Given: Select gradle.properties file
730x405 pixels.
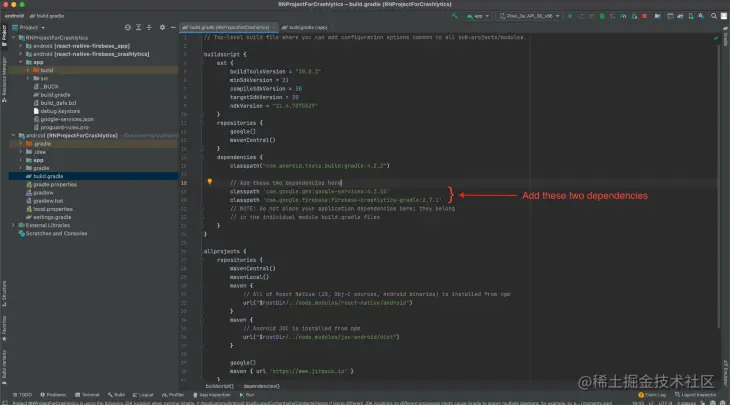Looking at the screenshot, I should tap(52, 184).
